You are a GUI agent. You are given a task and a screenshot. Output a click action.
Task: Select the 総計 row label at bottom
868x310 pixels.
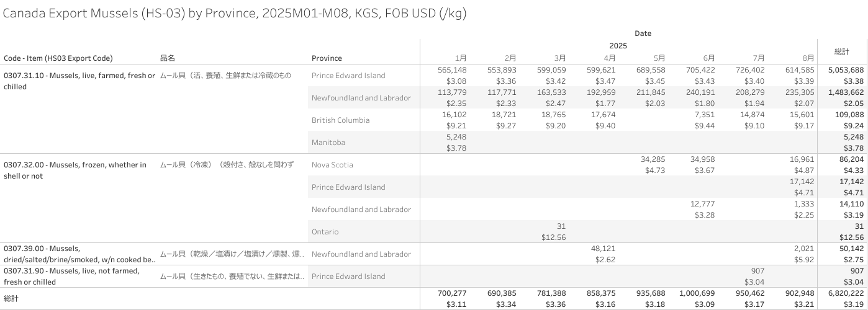pos(11,299)
